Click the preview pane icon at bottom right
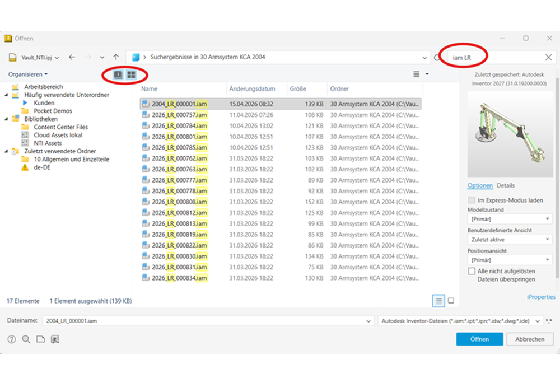Viewport: 560px width, 392px height. [451, 301]
